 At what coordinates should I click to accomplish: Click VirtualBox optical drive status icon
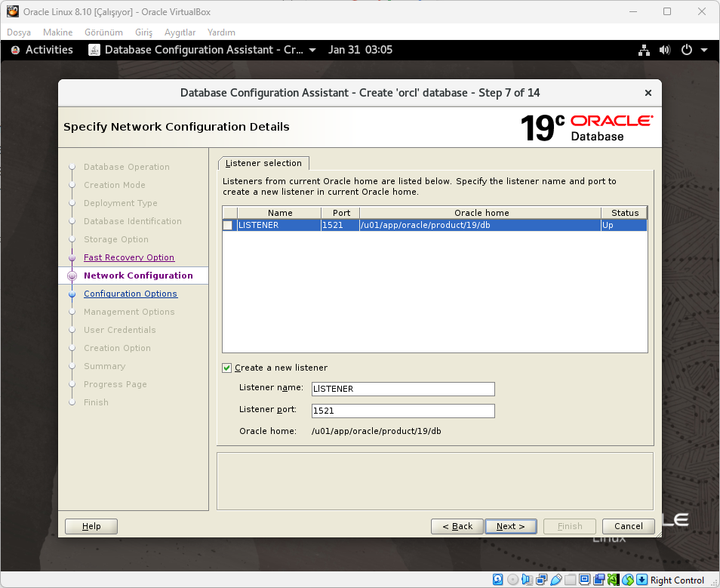click(x=512, y=580)
